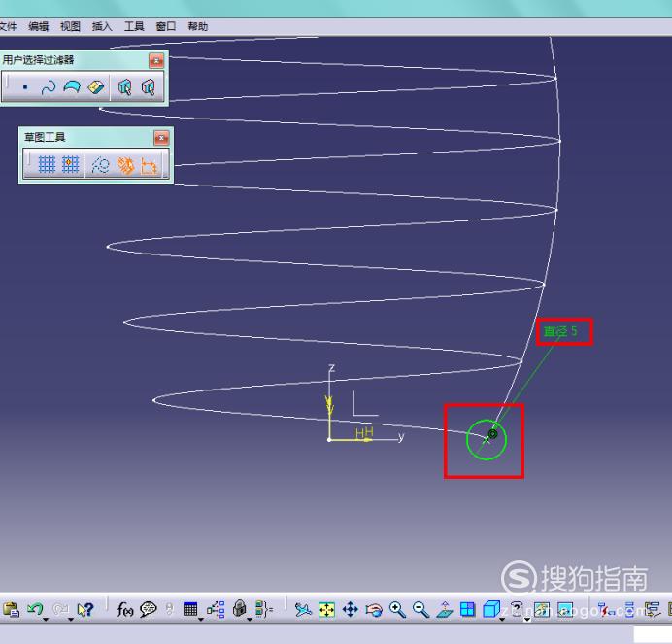The width and height of the screenshot is (672, 644).
Task: Click the Paste clipboard icon
Action: (11, 609)
